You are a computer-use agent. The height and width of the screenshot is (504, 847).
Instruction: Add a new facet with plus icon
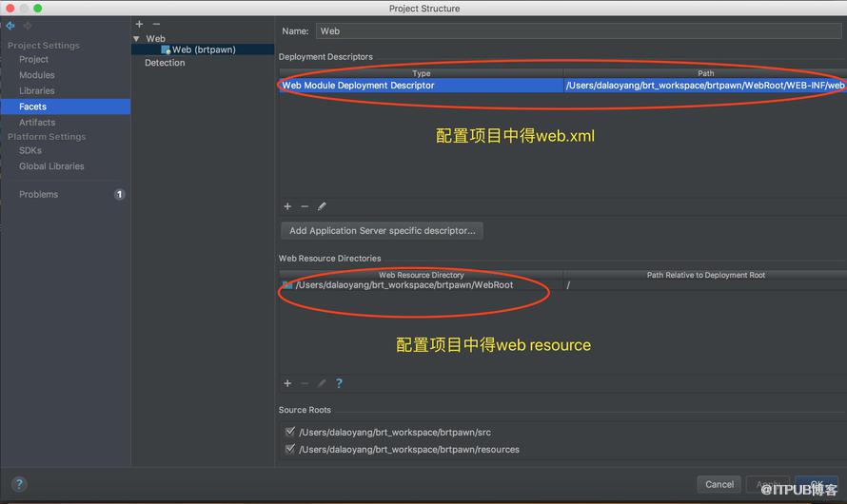point(139,24)
